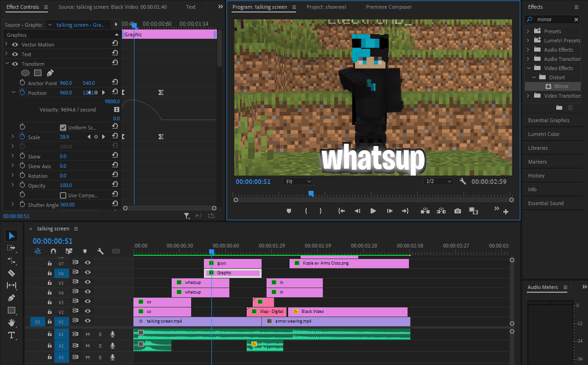Create a 4-point polygon mask under Transform
This screenshot has width=588, height=365.
(38, 73)
